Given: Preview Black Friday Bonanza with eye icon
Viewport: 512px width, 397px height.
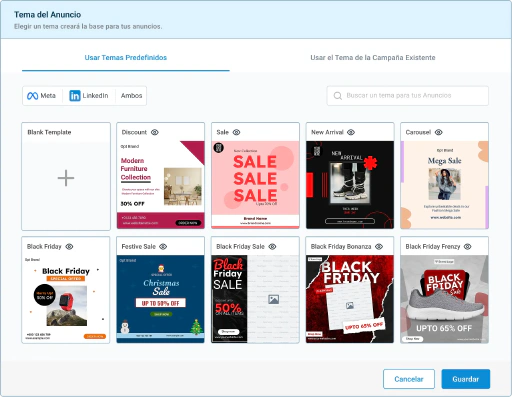Looking at the screenshot, I should 379,247.
